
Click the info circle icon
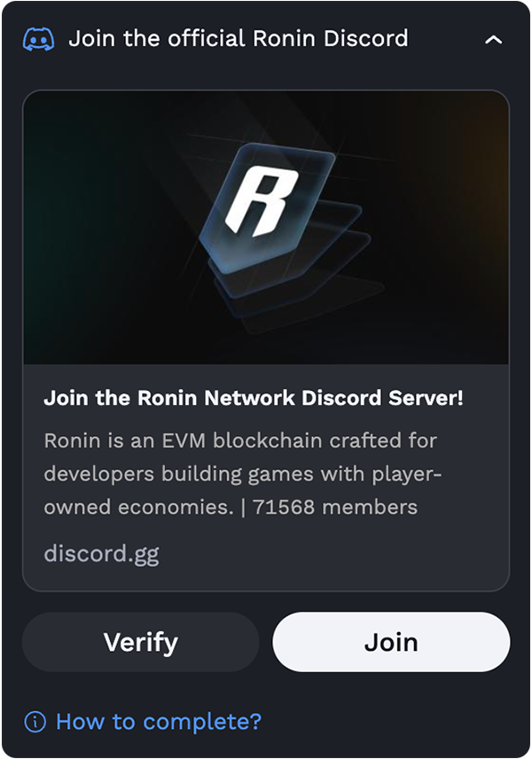[x=35, y=722]
